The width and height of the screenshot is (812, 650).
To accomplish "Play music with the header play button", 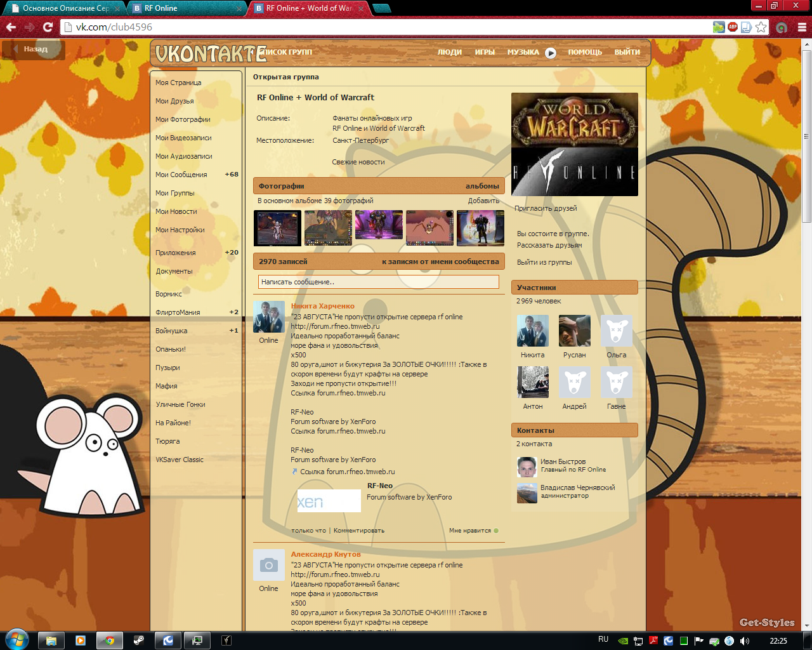I will [x=551, y=53].
